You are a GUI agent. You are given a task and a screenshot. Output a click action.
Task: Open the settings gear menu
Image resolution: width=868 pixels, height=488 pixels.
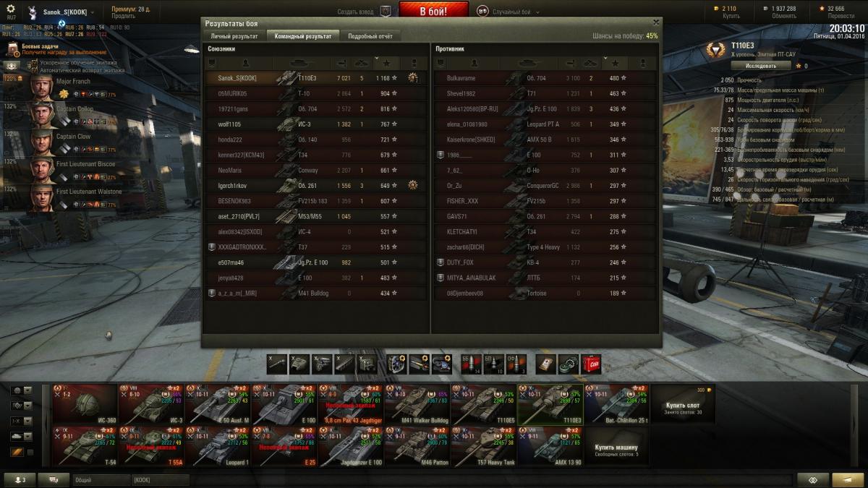(x=10, y=9)
